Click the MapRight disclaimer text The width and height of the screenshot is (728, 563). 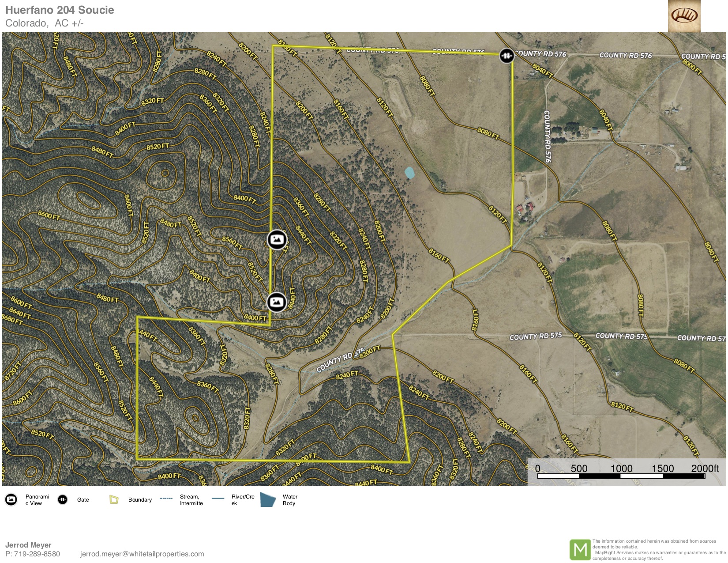click(x=658, y=550)
